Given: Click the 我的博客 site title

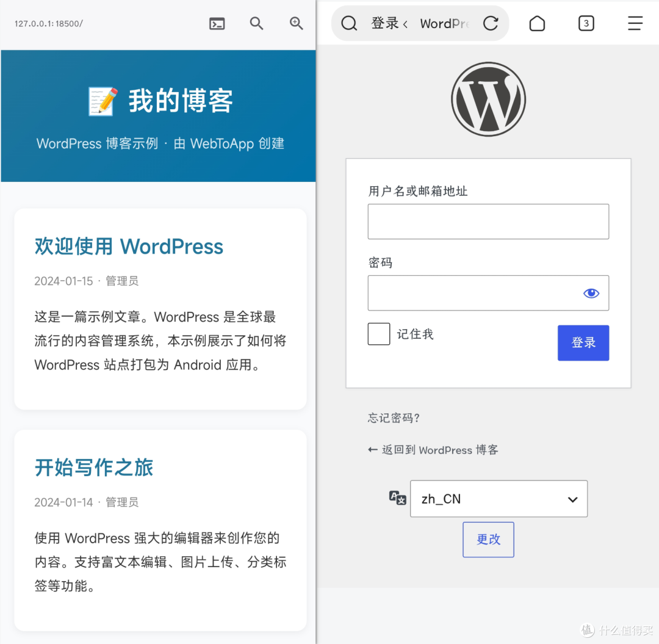Looking at the screenshot, I should coord(181,101).
